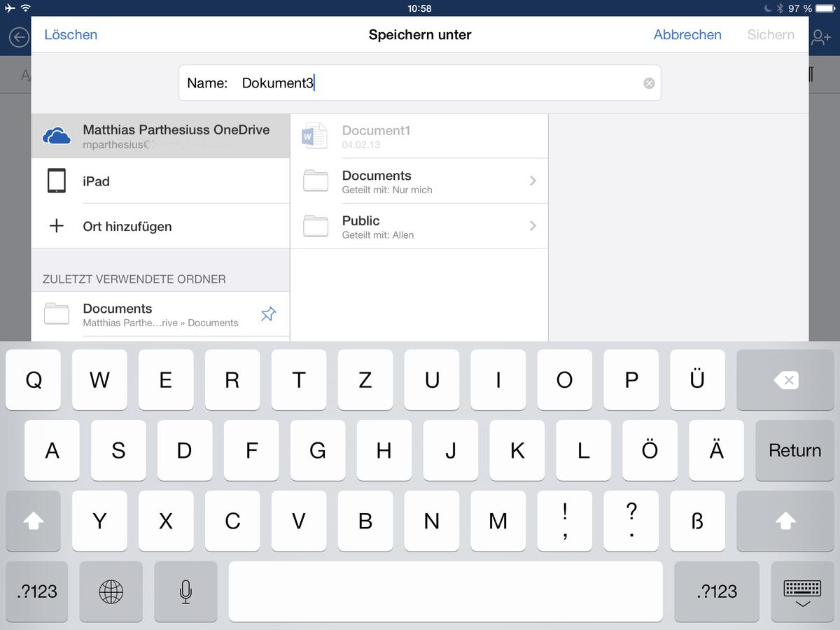
Task: Click the Word icon for Document1
Action: (315, 136)
